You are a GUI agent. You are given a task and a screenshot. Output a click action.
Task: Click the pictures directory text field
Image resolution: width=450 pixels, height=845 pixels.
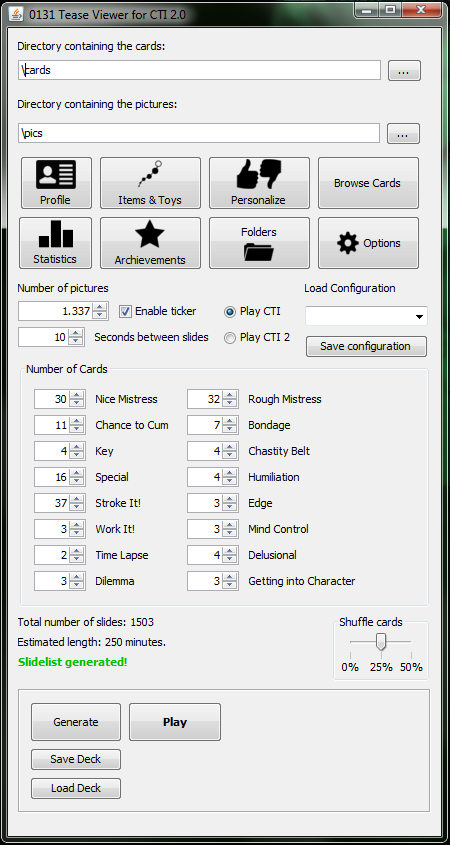coord(198,133)
